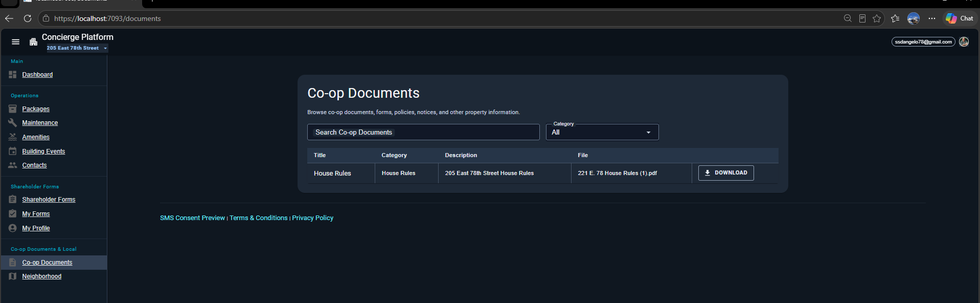View site info via the lock icon

point(46,18)
